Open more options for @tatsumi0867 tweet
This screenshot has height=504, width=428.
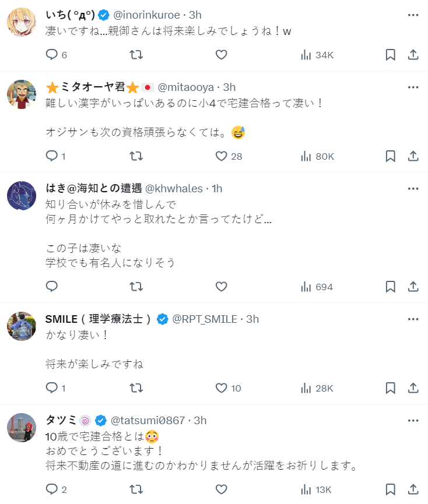pyautogui.click(x=413, y=421)
